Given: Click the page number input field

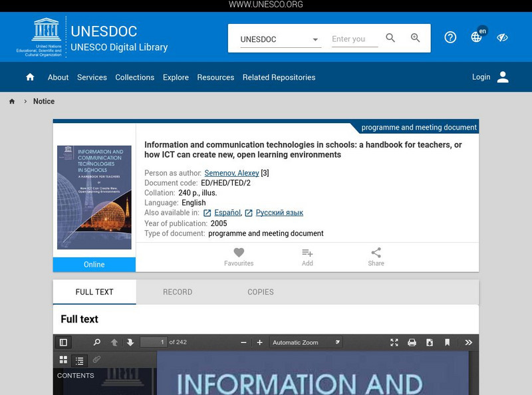Looking at the screenshot, I should pos(153,342).
